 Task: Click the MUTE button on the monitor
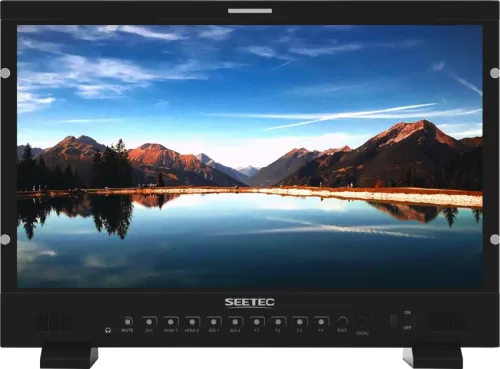[128, 322]
